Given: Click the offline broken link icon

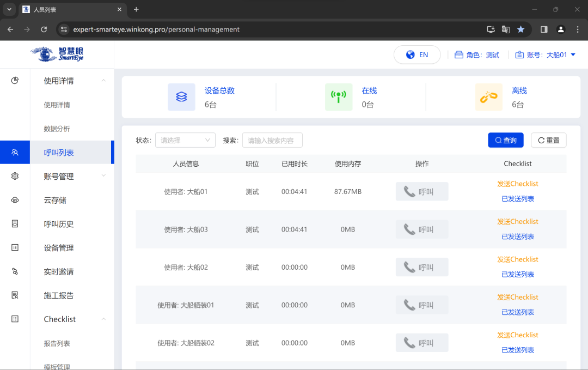Looking at the screenshot, I should click(x=488, y=97).
